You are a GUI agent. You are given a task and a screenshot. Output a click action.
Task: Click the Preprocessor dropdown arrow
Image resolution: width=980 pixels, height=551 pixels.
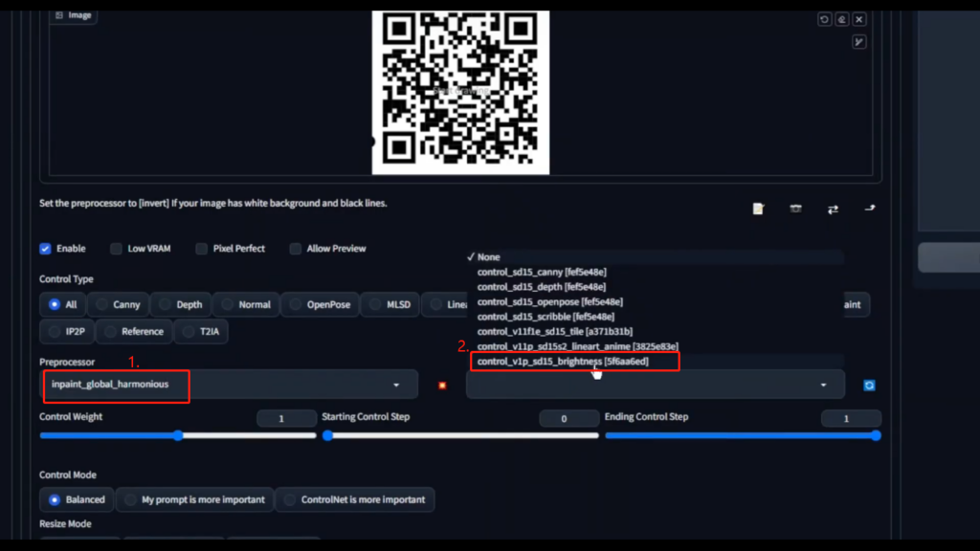(396, 386)
